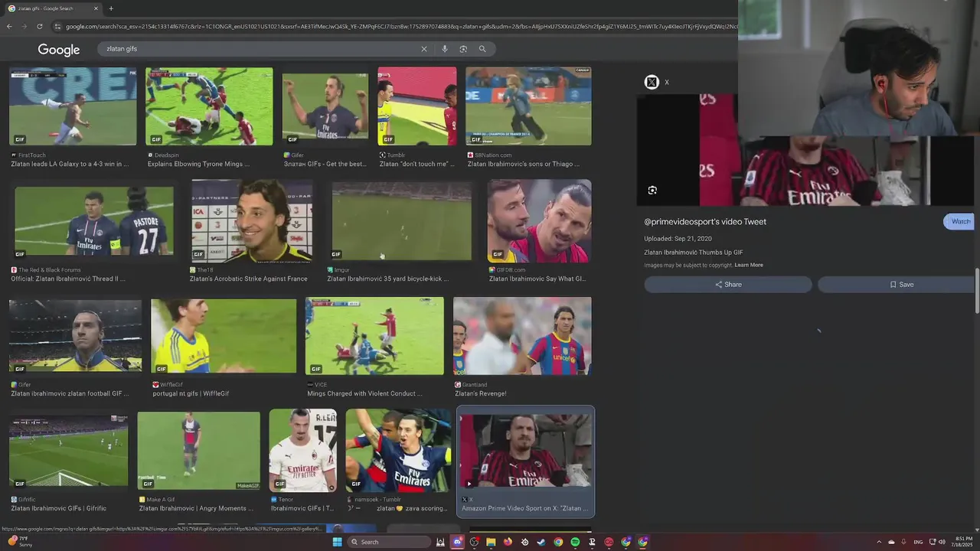Open Discord from the taskbar
980x551 pixels.
coord(457,542)
